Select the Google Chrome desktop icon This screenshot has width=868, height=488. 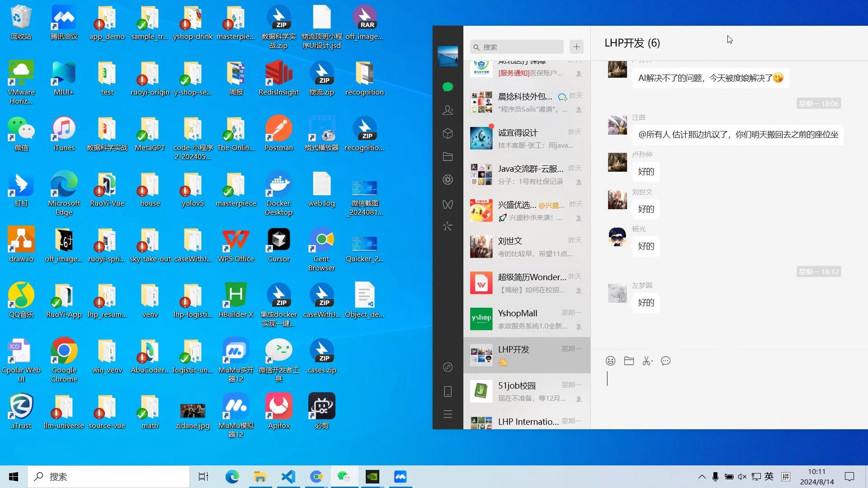coord(64,361)
